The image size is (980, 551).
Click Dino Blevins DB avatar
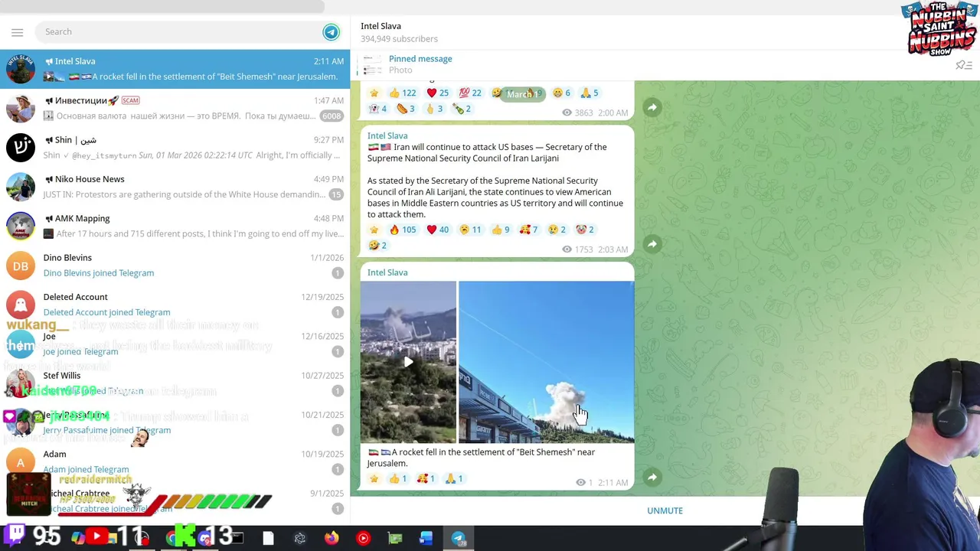click(x=21, y=266)
